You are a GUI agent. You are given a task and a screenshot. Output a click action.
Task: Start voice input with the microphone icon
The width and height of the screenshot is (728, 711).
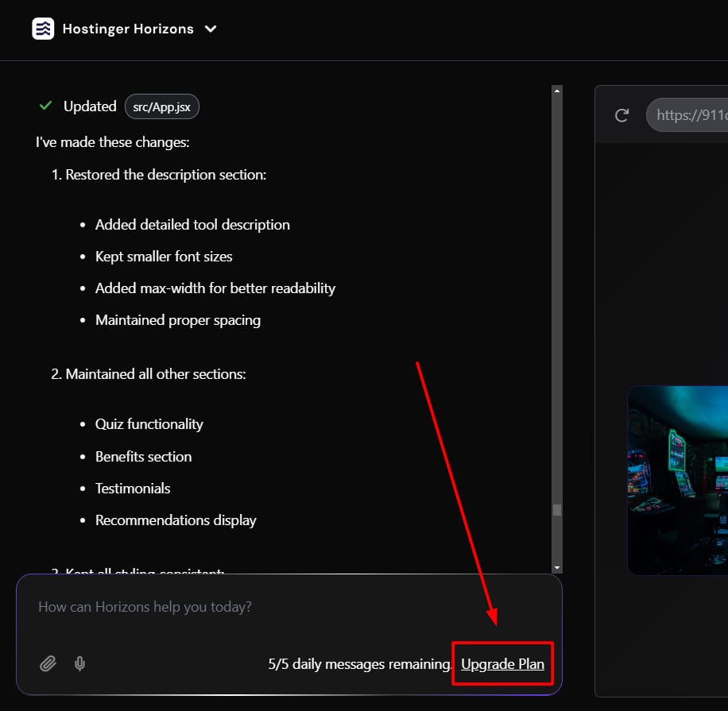[x=79, y=663]
